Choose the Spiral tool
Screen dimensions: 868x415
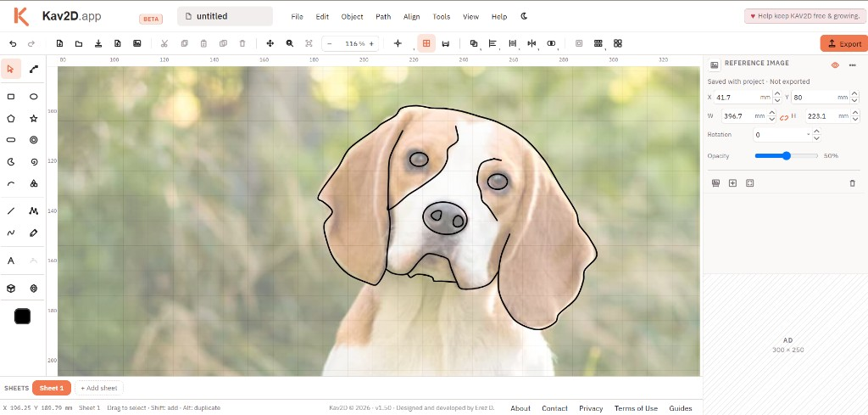[x=34, y=162]
